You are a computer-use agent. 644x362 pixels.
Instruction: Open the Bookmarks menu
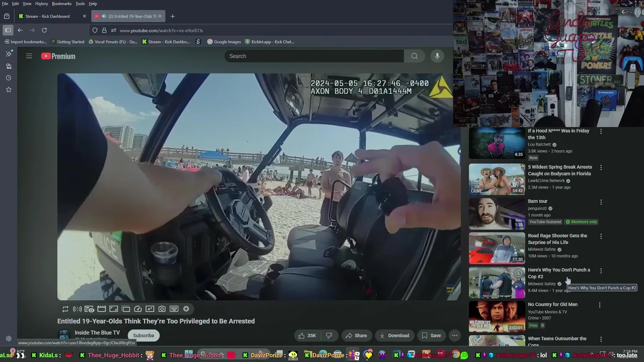pyautogui.click(x=62, y=4)
